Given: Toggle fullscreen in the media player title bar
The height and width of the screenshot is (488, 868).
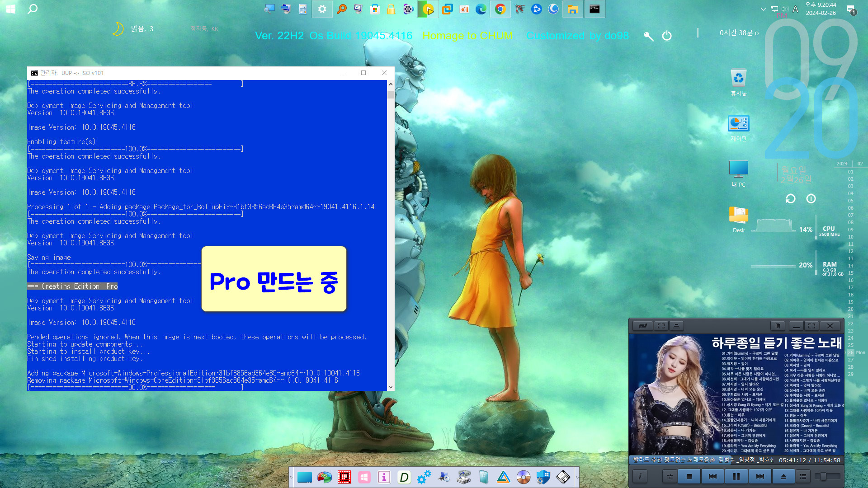Looking at the screenshot, I should pos(811,326).
